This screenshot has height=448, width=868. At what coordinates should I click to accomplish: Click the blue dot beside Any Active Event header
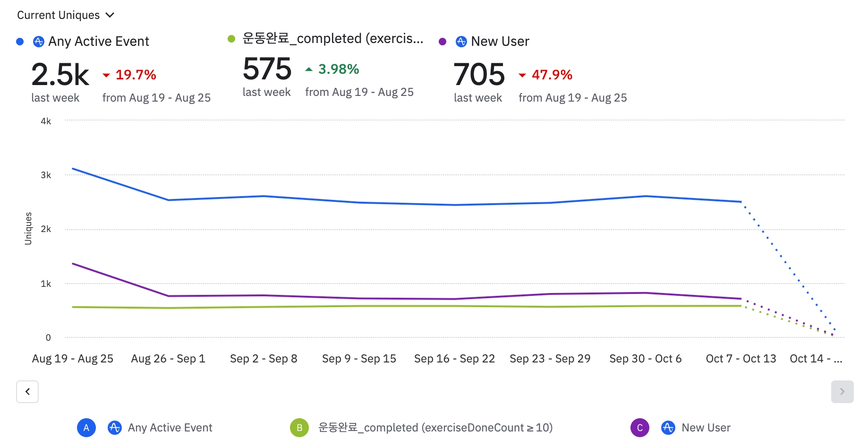click(20, 42)
